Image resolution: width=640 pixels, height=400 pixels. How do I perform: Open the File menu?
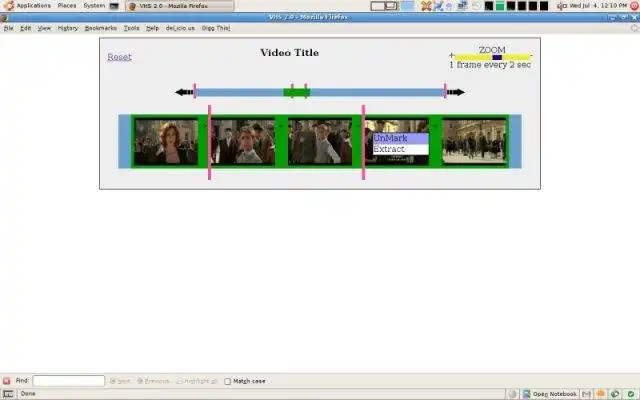pos(9,28)
